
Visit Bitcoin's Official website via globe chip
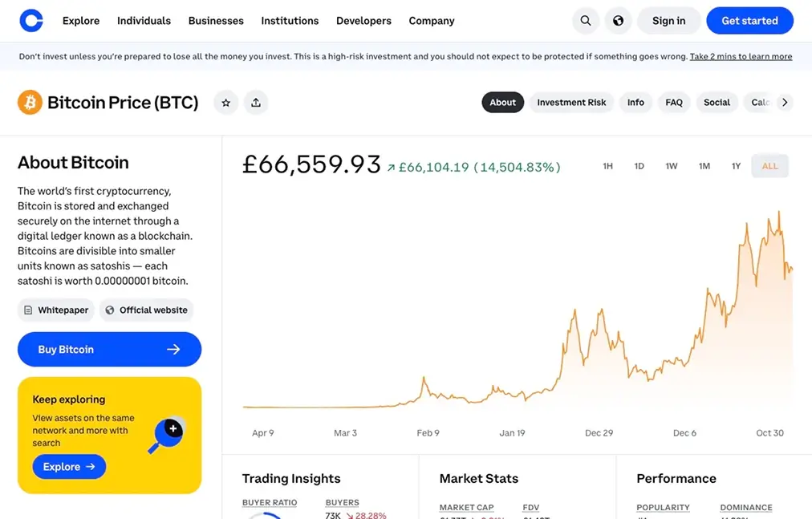click(146, 310)
